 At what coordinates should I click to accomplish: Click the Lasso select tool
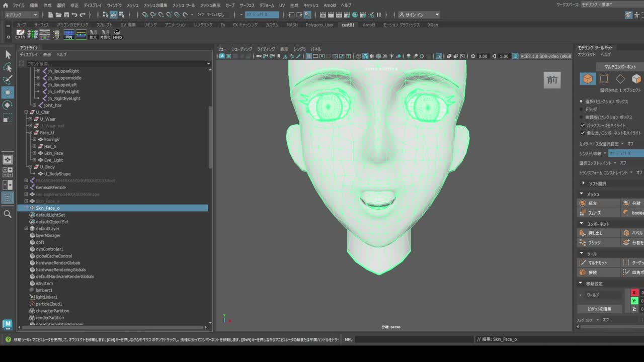(8, 67)
